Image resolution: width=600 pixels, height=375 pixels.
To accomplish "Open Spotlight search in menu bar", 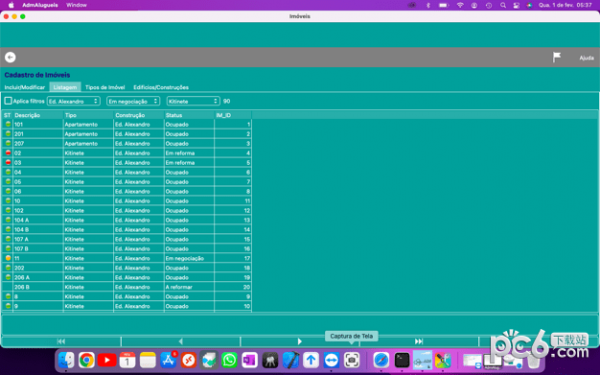I will [x=503, y=5].
